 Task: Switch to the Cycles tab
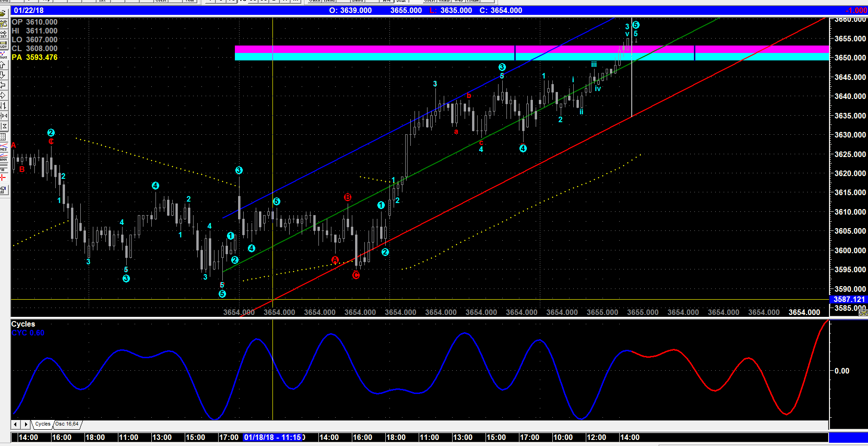(43, 424)
